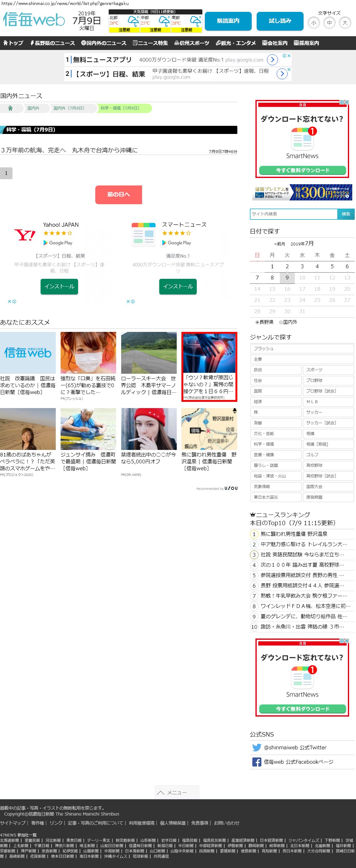The image size is (356, 868).
Task: Click the home icon in the breadcrumb
Action: click(x=10, y=108)
